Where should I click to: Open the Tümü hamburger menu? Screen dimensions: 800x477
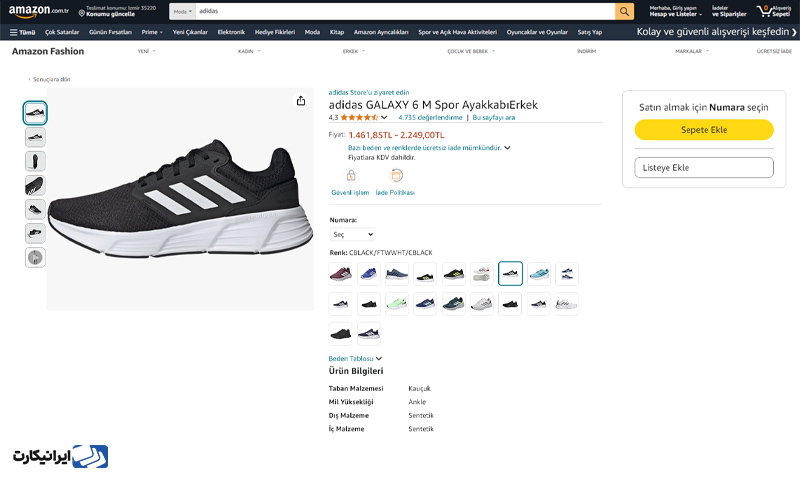tap(22, 32)
